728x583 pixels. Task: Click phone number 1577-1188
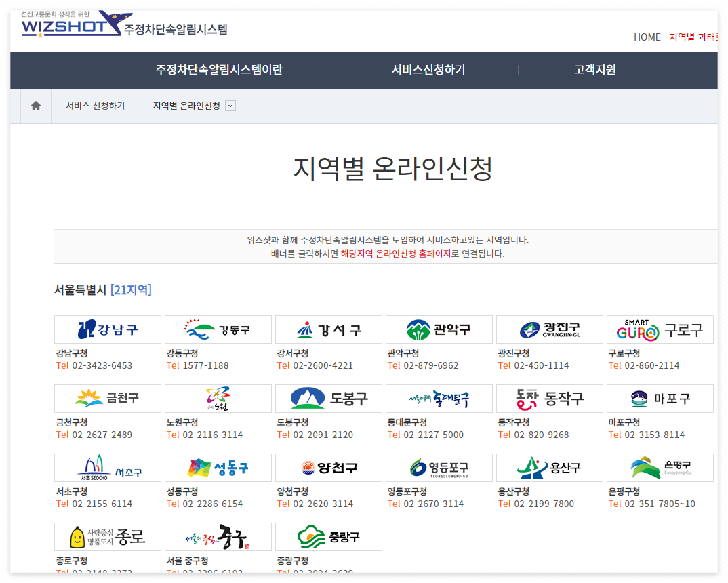pyautogui.click(x=205, y=366)
